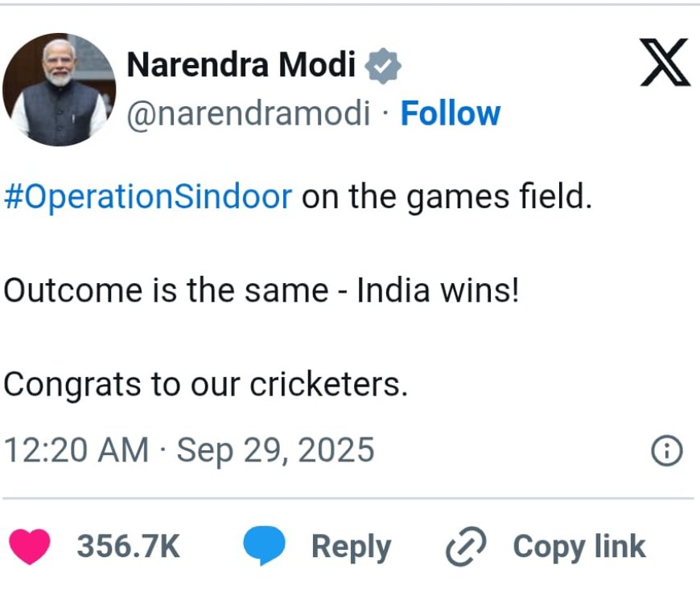Click the line 'Outcome is the same - India wins!'
Viewport: 700px width, 591px height.
261,290
